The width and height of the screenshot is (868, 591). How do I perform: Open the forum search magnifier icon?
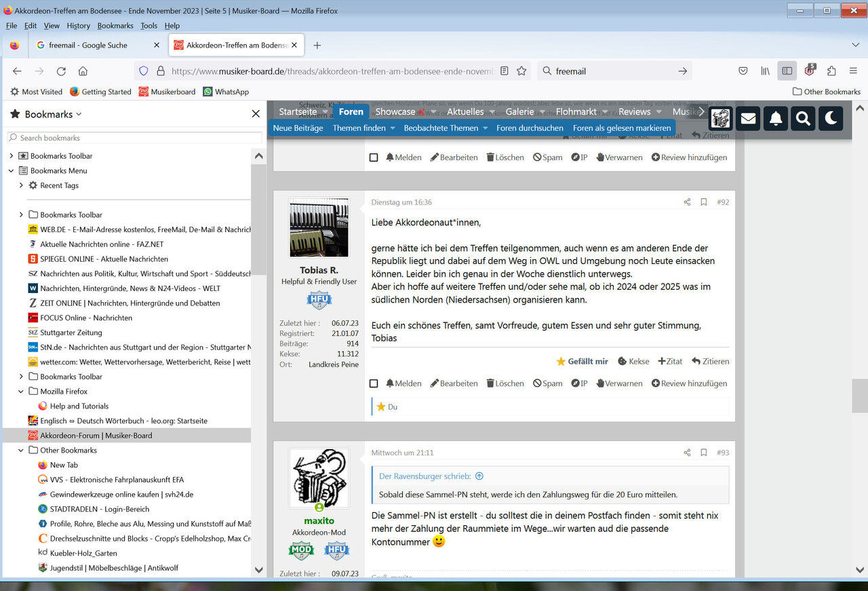[804, 119]
